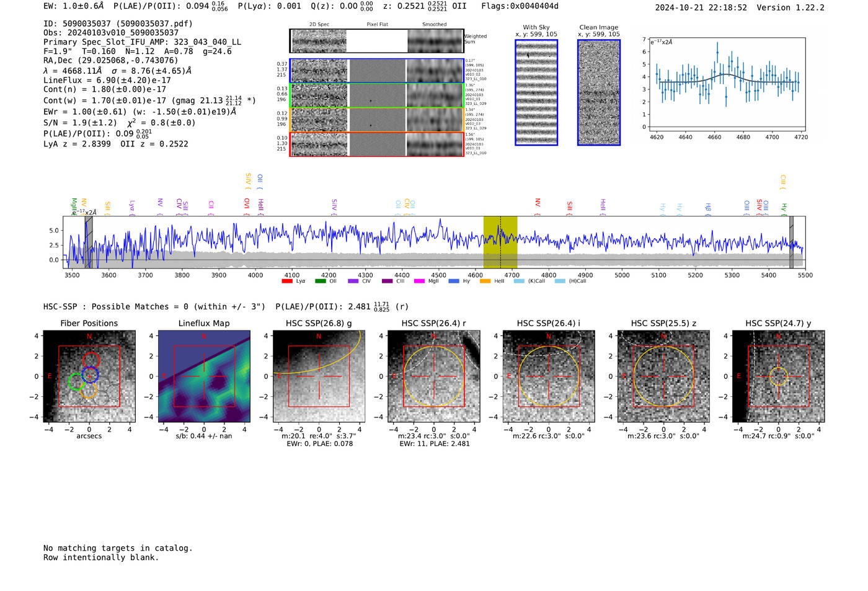Click the 'Row intentionally blank.' text
This screenshot has width=868, height=591.
(101, 558)
